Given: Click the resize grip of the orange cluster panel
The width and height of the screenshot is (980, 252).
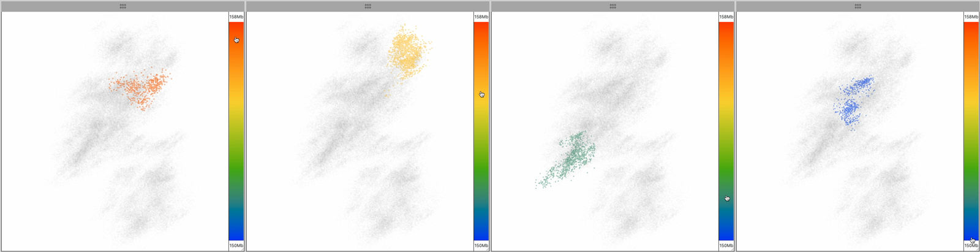Looking at the screenshot, I should (x=242, y=248).
